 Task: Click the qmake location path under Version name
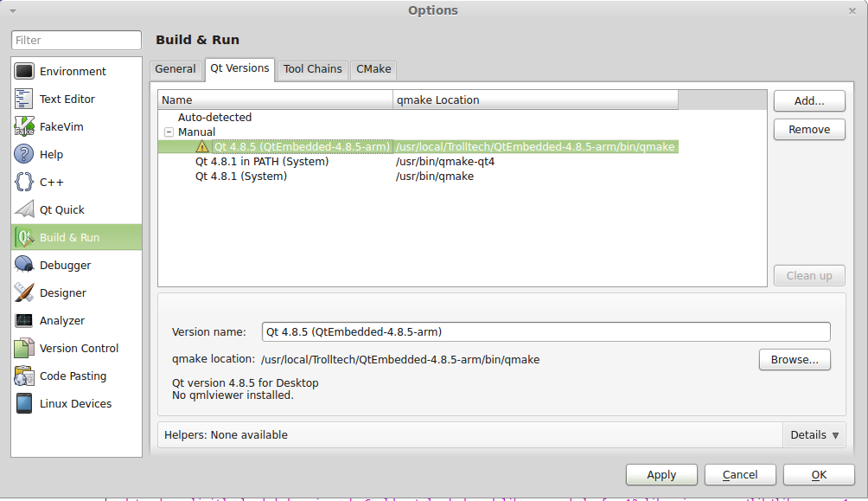(400, 360)
